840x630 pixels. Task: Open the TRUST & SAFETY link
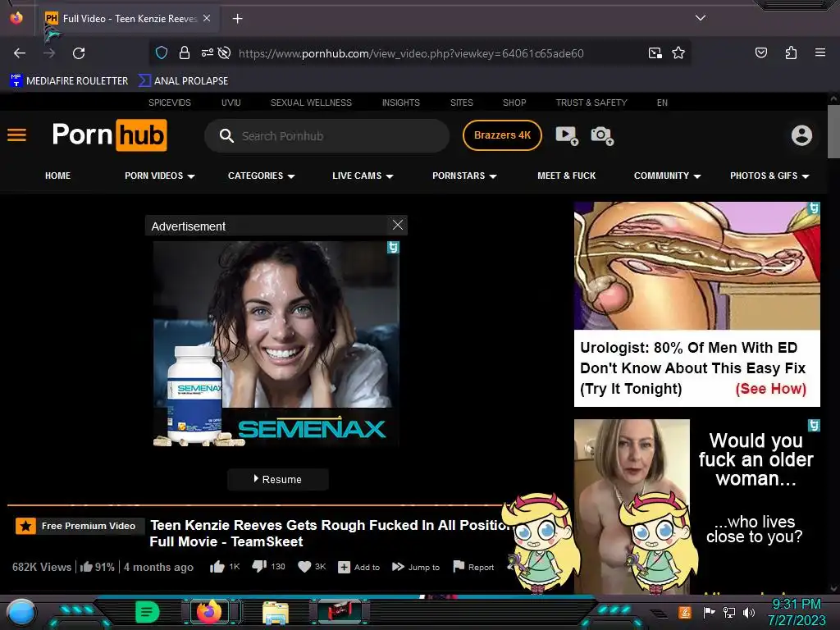pyautogui.click(x=591, y=103)
